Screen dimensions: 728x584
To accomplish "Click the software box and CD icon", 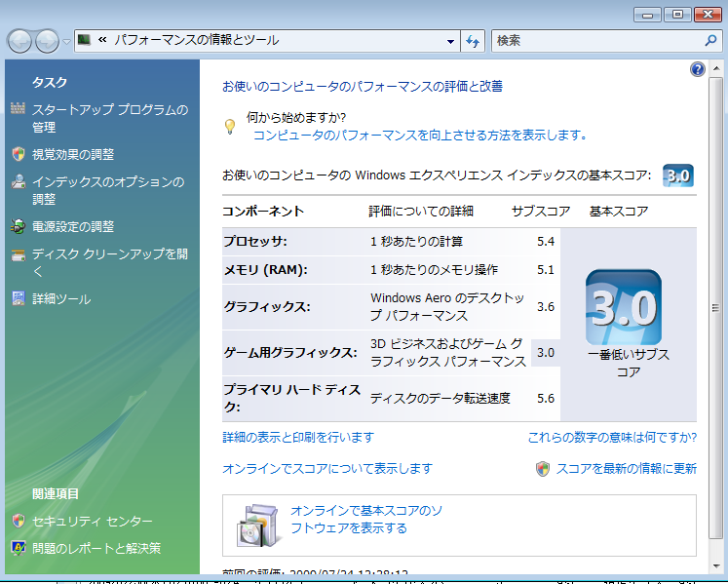I will [257, 525].
